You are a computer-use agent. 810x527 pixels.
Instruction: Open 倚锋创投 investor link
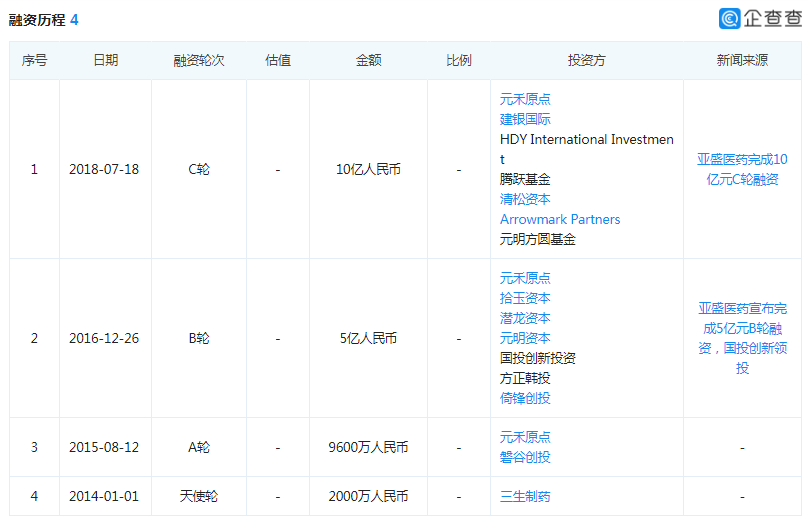(x=525, y=398)
